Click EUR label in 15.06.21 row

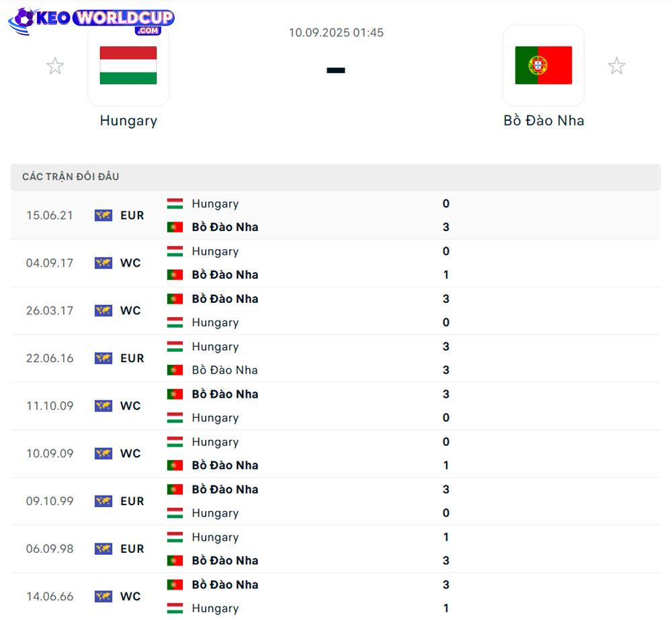132,215
